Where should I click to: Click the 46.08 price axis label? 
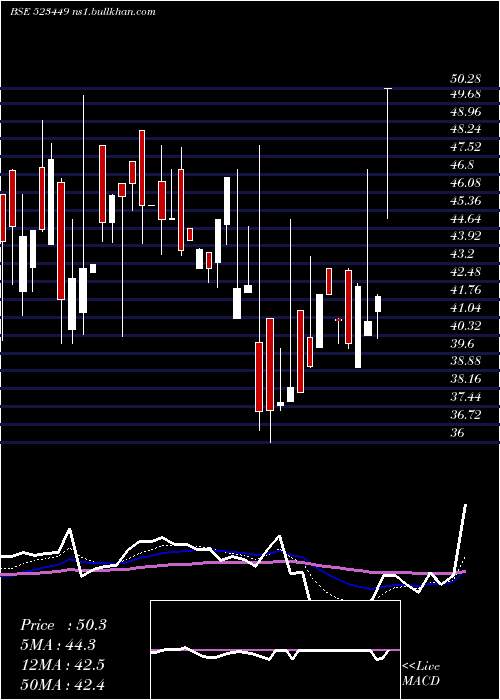[466, 183]
